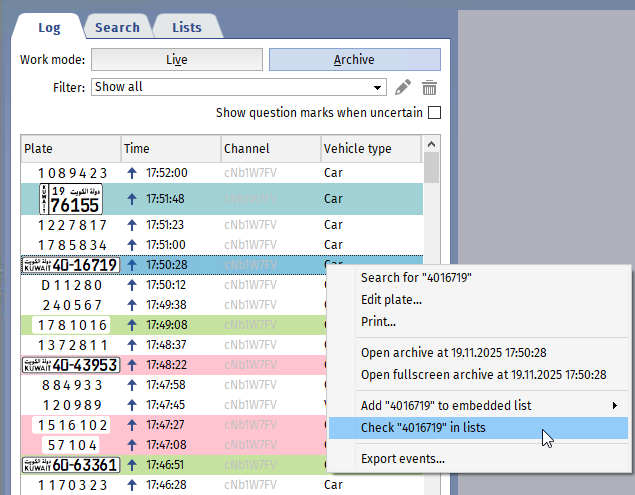Click direction arrow icon for 17:52:00 entry
This screenshot has height=495, width=635.
(132, 173)
